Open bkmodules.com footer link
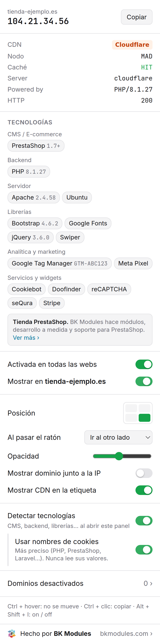Viewport: 160px width, 644px height. [126, 634]
